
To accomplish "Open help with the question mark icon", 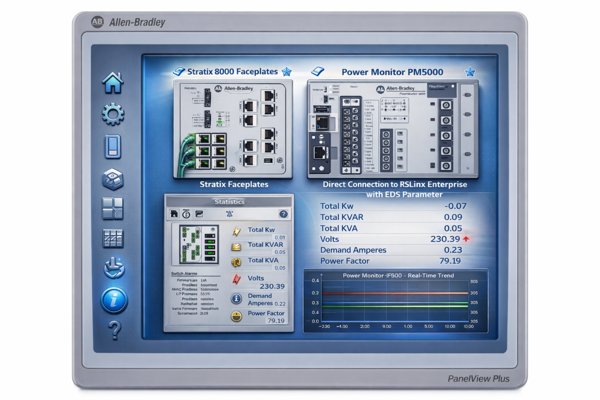I will [x=114, y=330].
